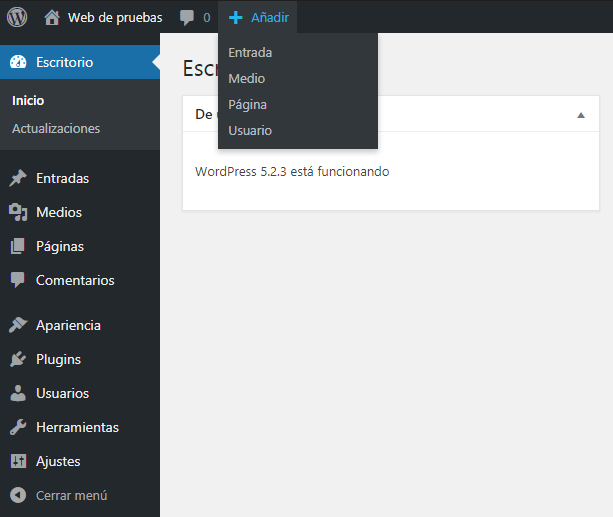Screen dimensions: 613x517
Task: Click the Entradas pushpin icon
Action: (x=18, y=178)
